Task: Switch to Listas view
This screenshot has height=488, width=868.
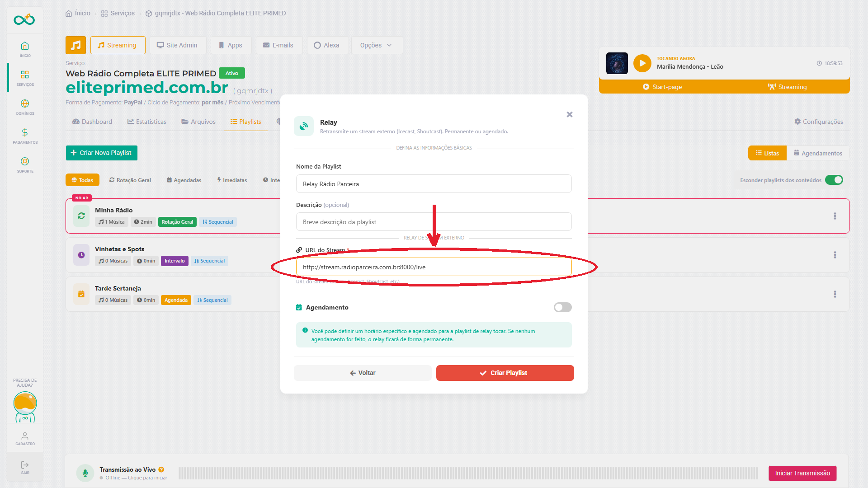Action: 767,153
